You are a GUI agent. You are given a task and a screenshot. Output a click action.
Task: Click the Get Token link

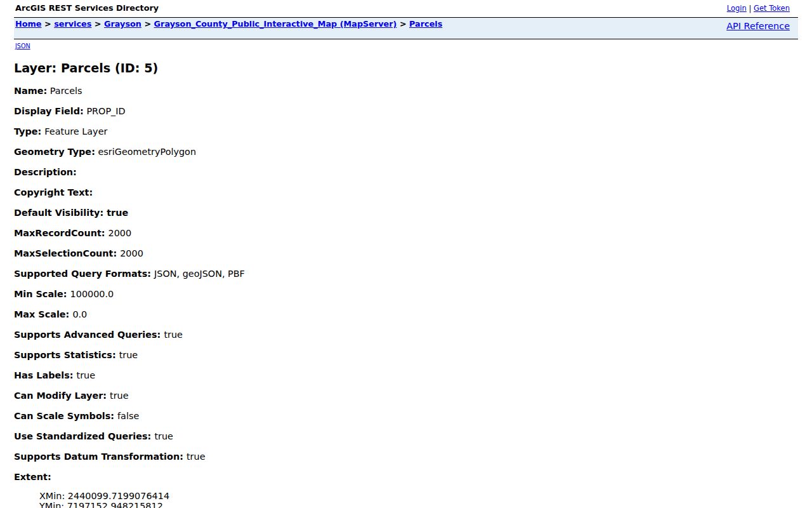[x=771, y=8]
